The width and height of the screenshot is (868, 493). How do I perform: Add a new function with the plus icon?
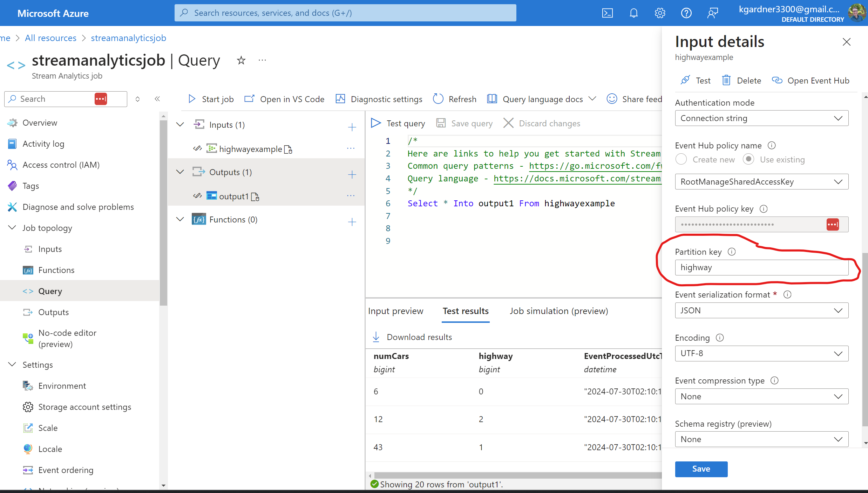point(352,221)
